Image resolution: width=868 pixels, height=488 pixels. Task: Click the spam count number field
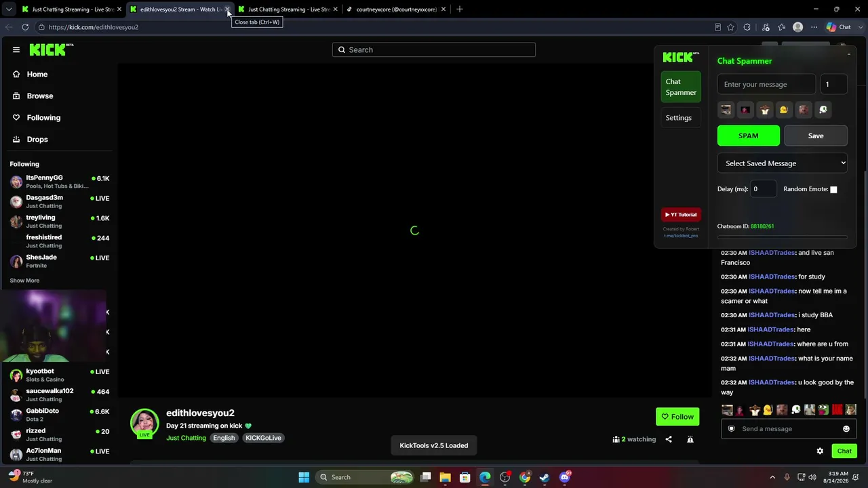tap(833, 84)
